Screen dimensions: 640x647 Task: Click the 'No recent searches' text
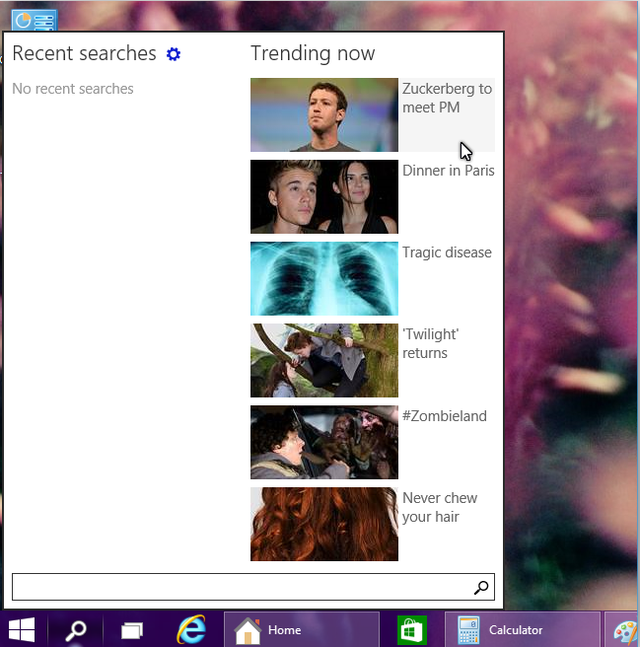point(73,89)
